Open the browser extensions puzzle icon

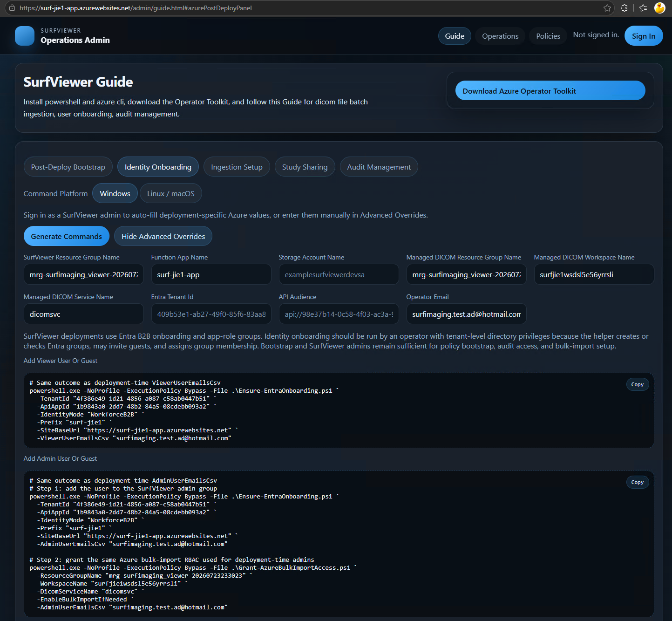coord(624,8)
